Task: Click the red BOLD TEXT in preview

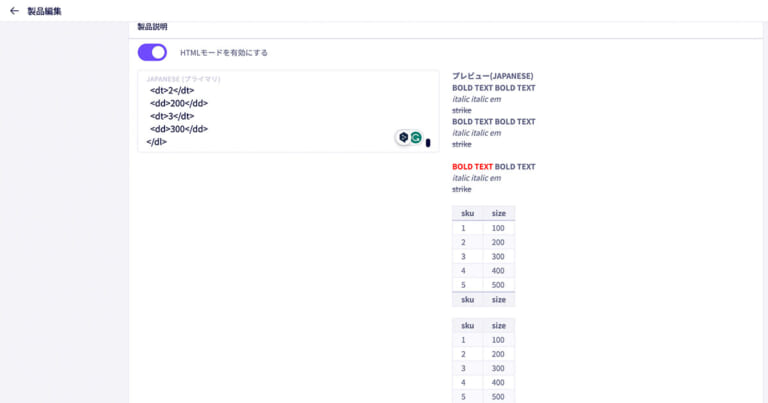Action: (x=472, y=167)
